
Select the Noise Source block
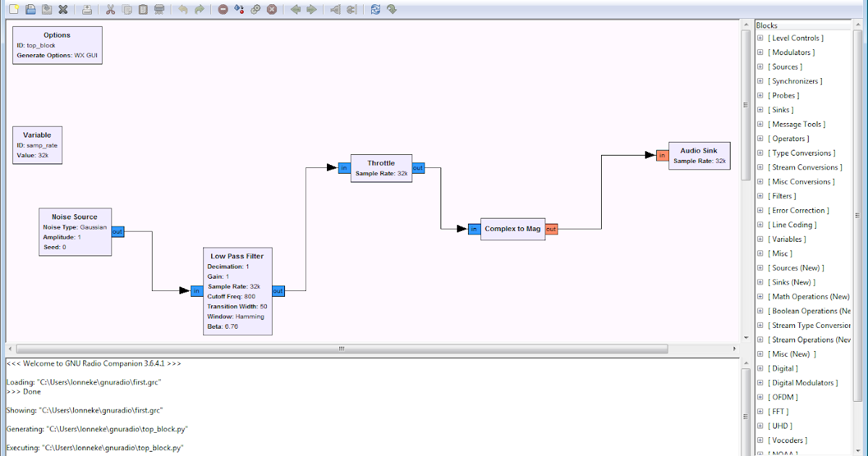click(75, 232)
